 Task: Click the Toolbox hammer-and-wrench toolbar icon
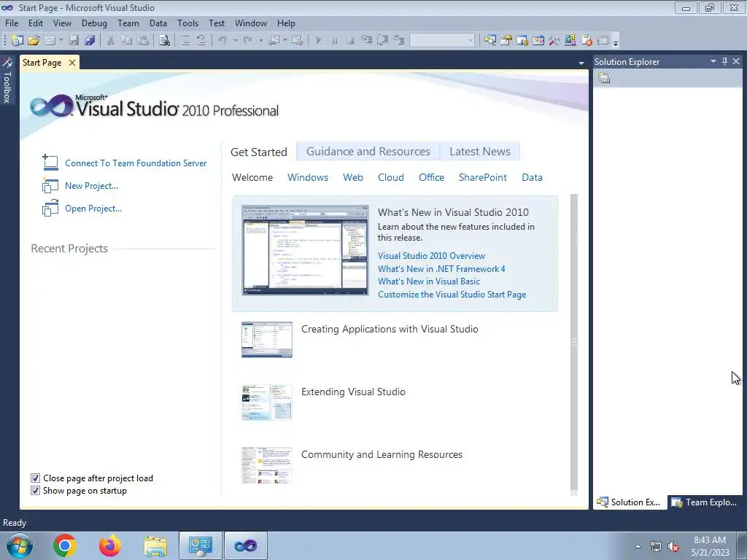554,41
